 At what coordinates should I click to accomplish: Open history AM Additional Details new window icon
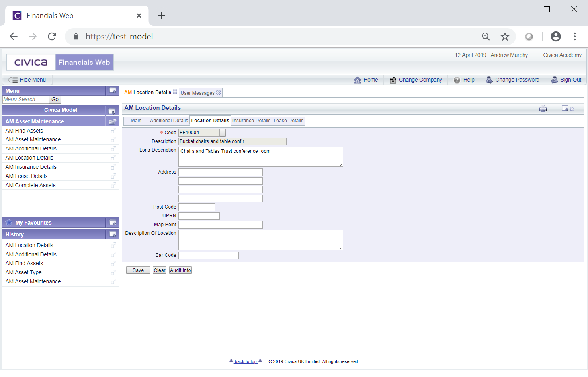[x=113, y=255]
